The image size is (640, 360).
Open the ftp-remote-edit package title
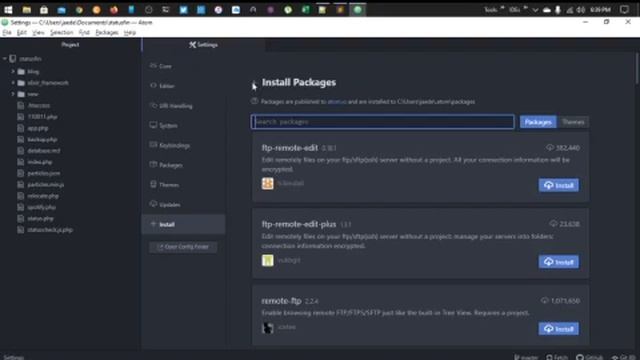tap(289, 148)
